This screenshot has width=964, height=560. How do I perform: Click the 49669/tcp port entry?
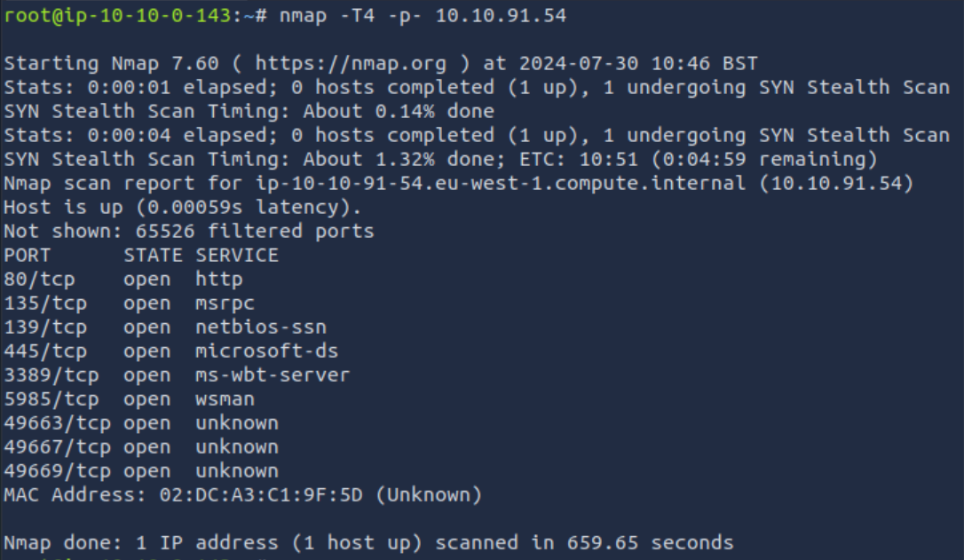point(58,470)
